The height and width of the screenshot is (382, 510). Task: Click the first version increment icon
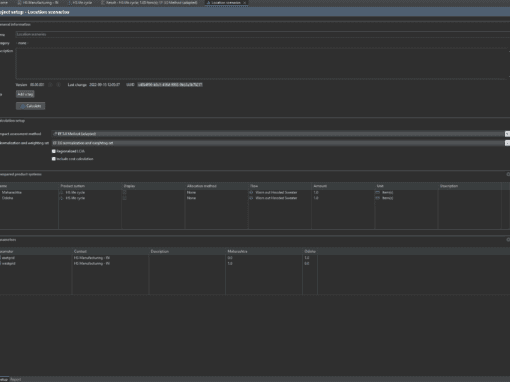[x=50, y=85]
